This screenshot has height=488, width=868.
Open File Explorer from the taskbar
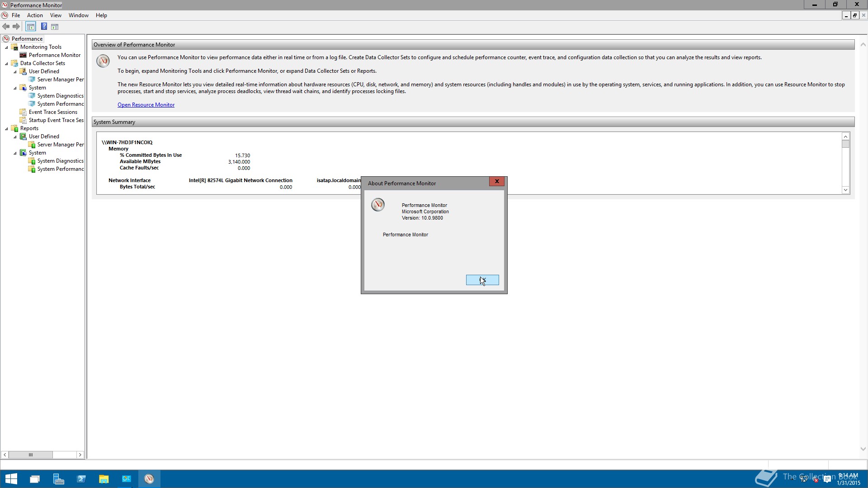coord(104,479)
